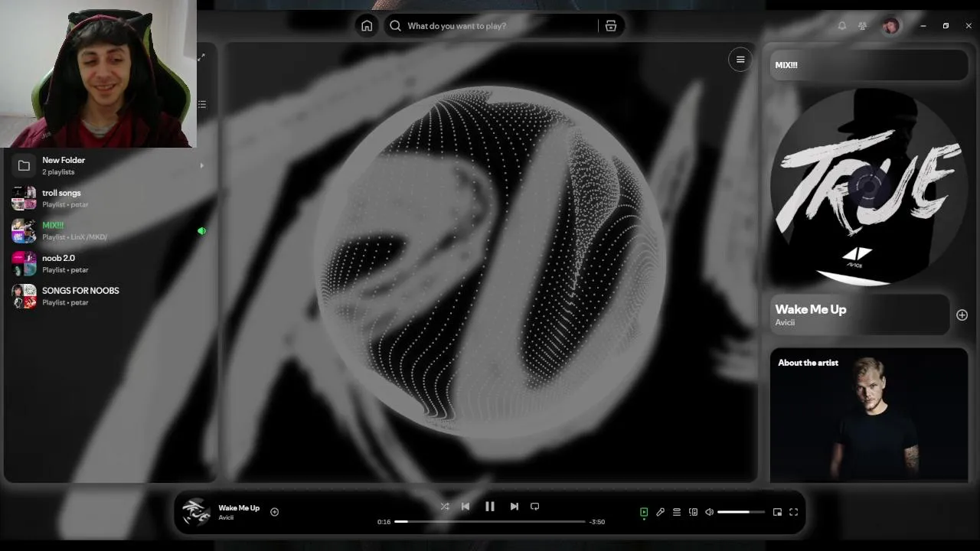Open Wake Me Up title in player bar
Image resolution: width=980 pixels, height=551 pixels.
239,507
